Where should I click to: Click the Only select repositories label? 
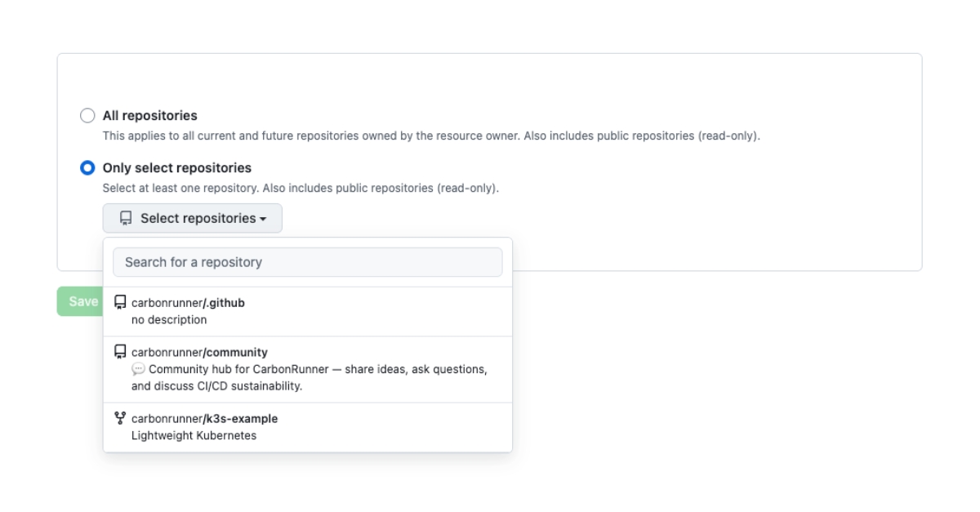click(176, 168)
